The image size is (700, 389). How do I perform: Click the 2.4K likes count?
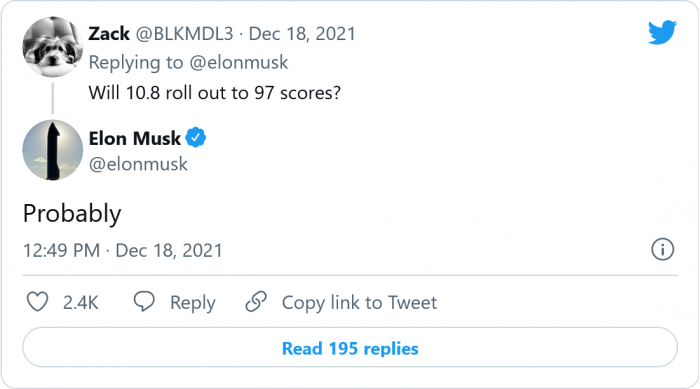(80, 303)
